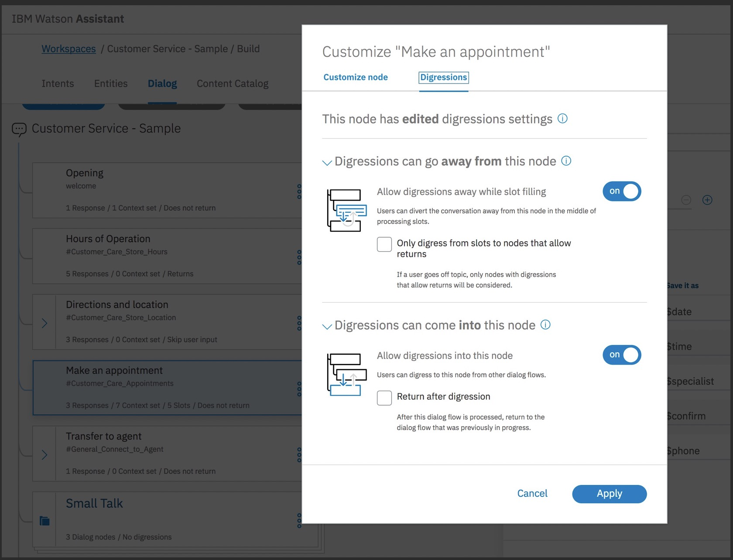Click 'Customer Service - Sample' workspace title

106,128
